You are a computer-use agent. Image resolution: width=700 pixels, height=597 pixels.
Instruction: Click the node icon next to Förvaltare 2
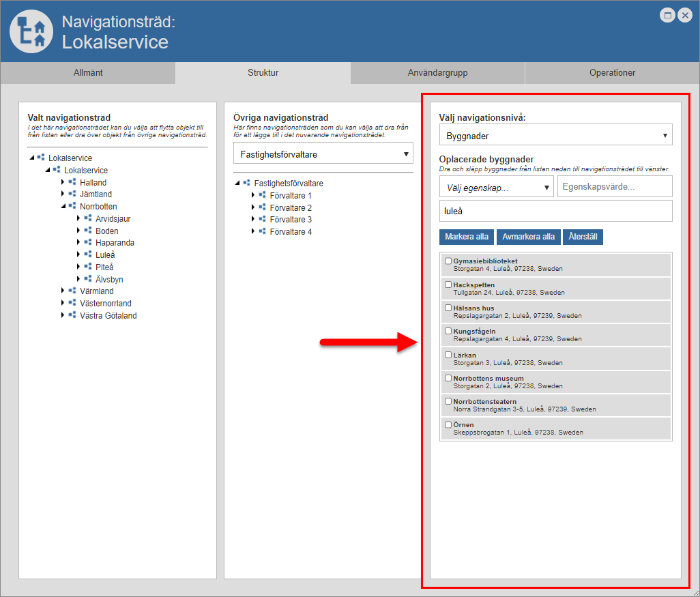262,207
